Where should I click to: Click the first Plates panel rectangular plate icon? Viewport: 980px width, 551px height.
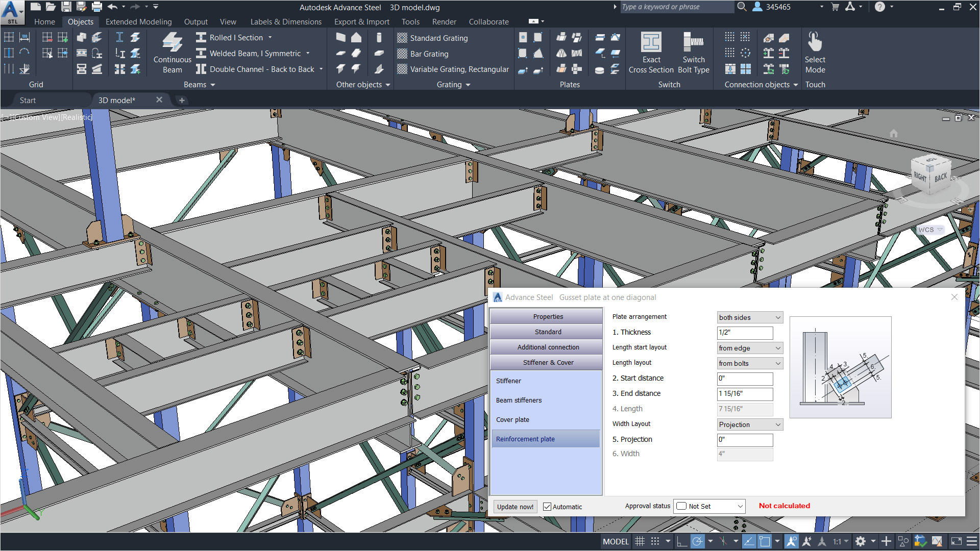(523, 37)
